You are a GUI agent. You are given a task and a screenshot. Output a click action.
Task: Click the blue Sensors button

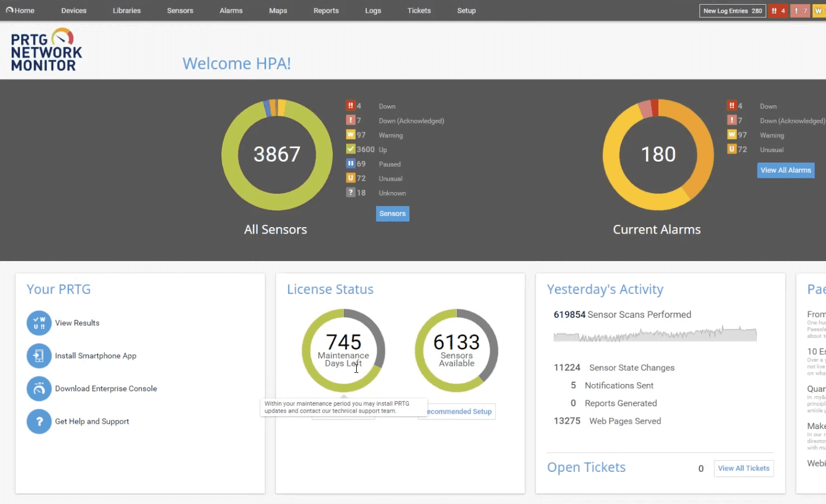pyautogui.click(x=392, y=214)
